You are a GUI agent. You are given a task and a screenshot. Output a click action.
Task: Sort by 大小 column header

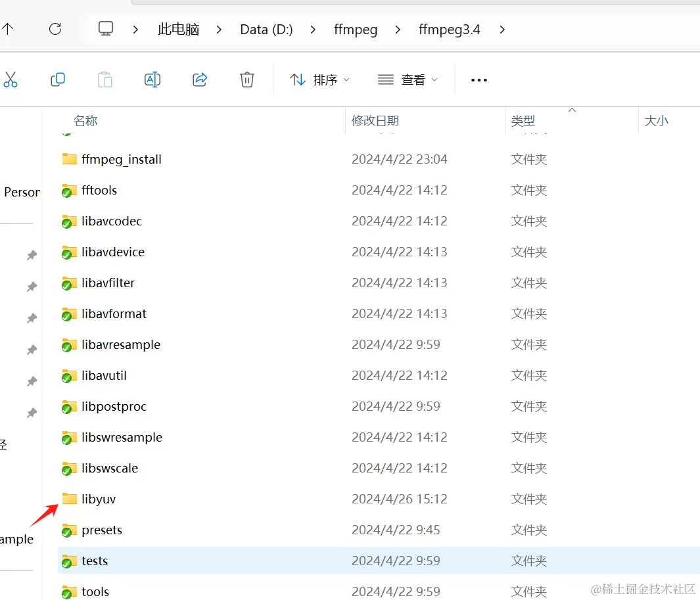(x=656, y=120)
